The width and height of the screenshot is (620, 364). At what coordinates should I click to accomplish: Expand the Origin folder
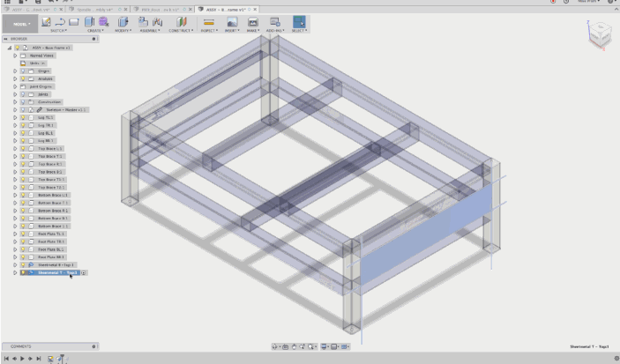[x=15, y=71]
